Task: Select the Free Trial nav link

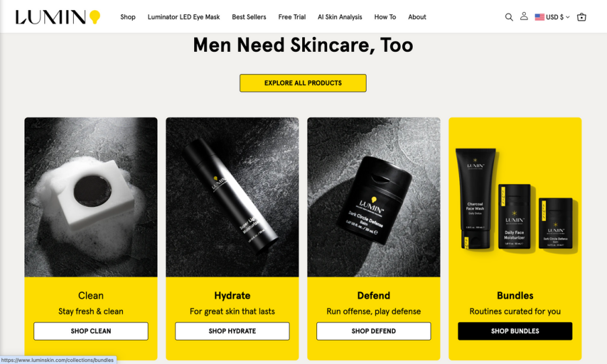Action: 292,17
